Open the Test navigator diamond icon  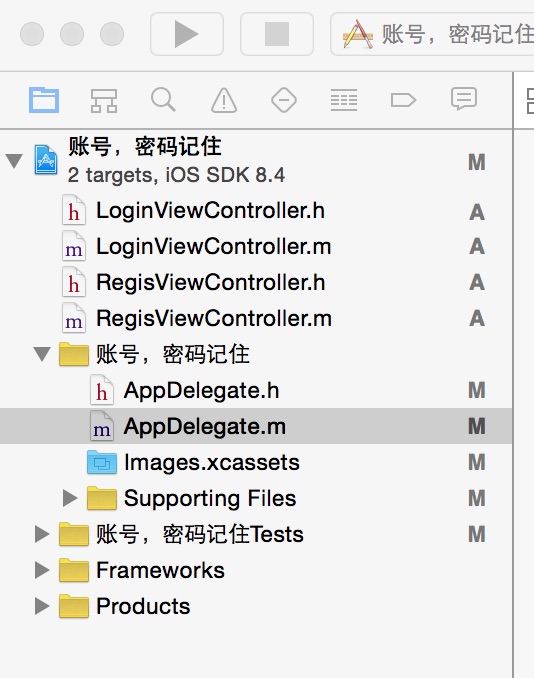pos(284,100)
